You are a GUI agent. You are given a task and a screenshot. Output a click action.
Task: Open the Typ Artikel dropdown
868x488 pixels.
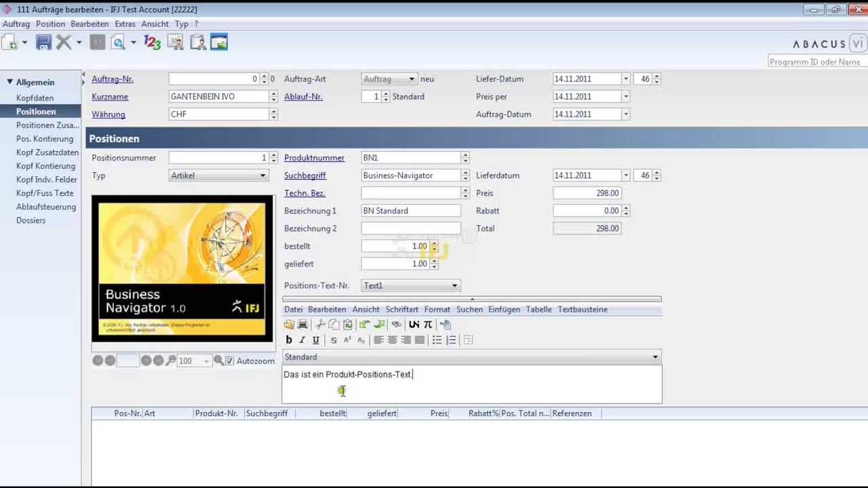click(262, 176)
